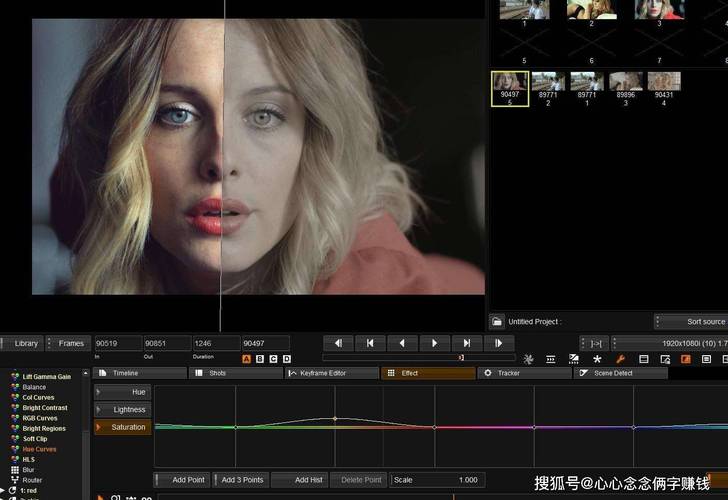Viewport: 728px width, 500px height.
Task: Click the orange wrench settings icon
Action: (620, 359)
